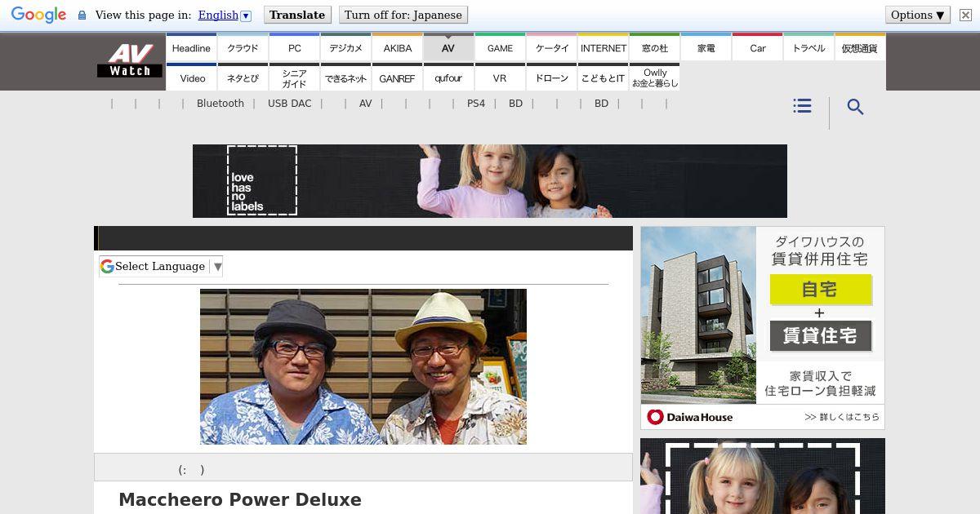
Task: Click the padlock security icon
Action: click(x=82, y=15)
